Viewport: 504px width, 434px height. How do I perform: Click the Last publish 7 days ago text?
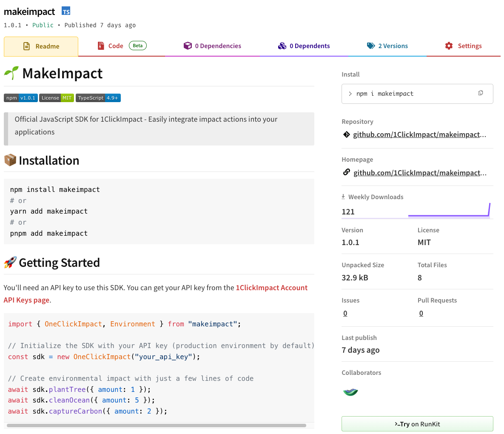click(361, 350)
